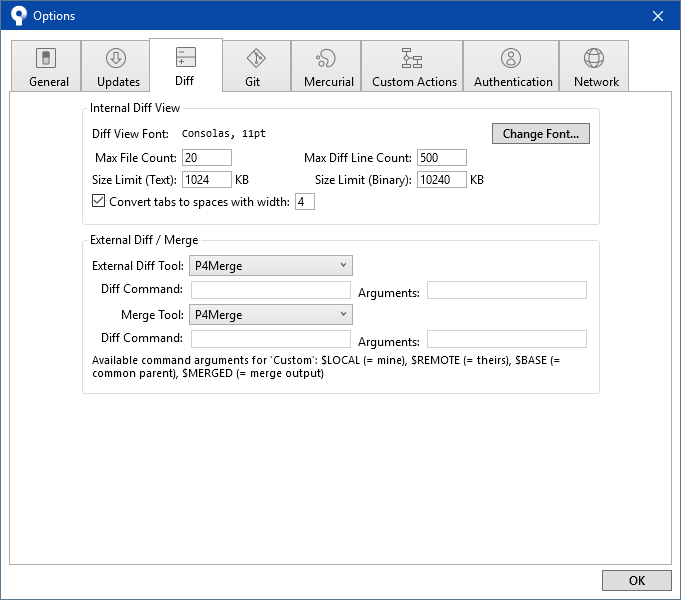
Task: Switch to the Diff tab
Action: point(185,66)
